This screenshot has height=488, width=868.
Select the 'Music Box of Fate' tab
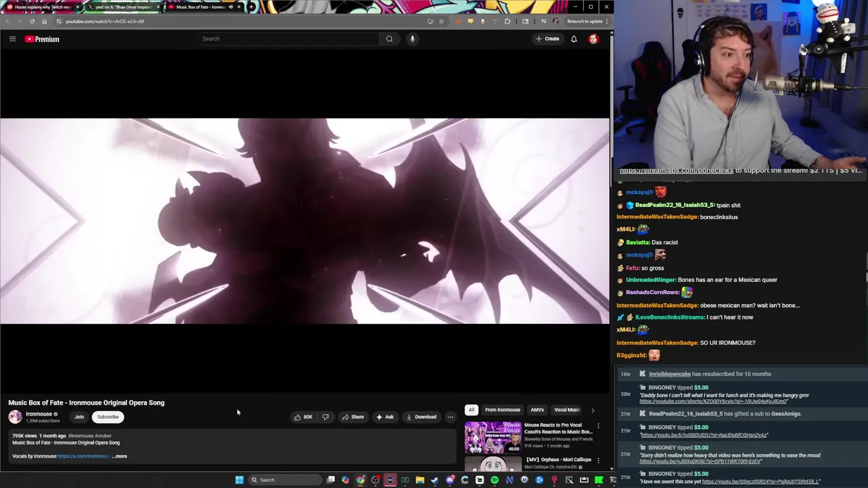coord(201,7)
